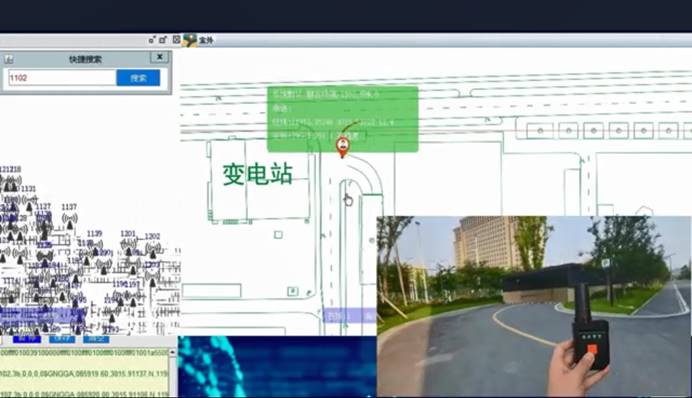This screenshot has width=692, height=398.
Task: Click the dark blue button under the station map
Action: coord(27,339)
